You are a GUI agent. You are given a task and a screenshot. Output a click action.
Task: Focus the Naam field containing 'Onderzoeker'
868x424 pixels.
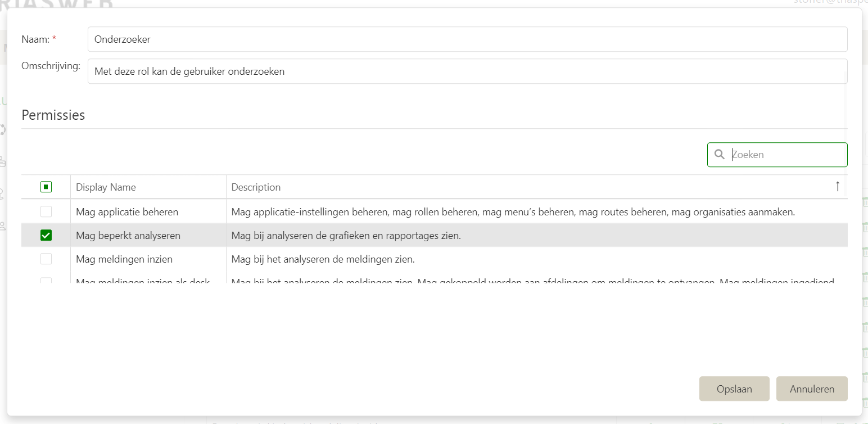coord(467,39)
